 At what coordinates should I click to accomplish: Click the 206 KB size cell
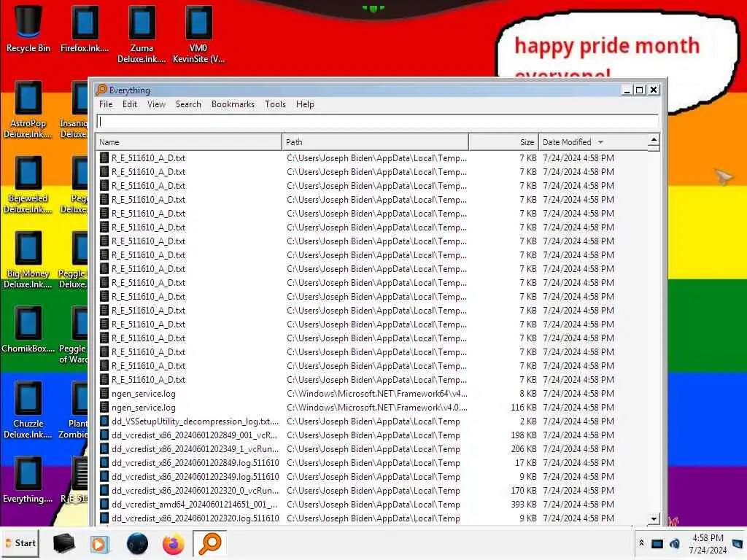tap(524, 448)
